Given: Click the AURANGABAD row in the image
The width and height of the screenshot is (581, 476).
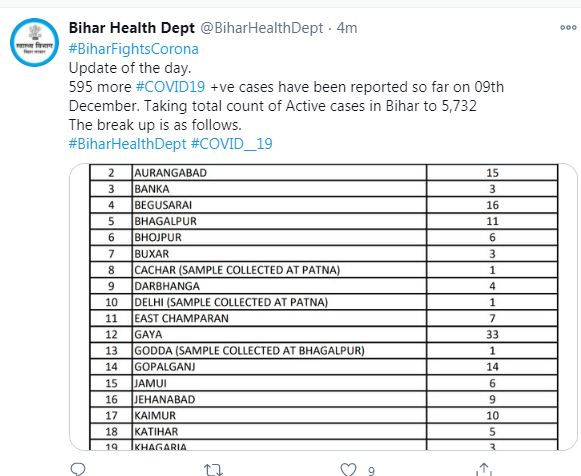Looking at the screenshot, I should click(323, 173).
